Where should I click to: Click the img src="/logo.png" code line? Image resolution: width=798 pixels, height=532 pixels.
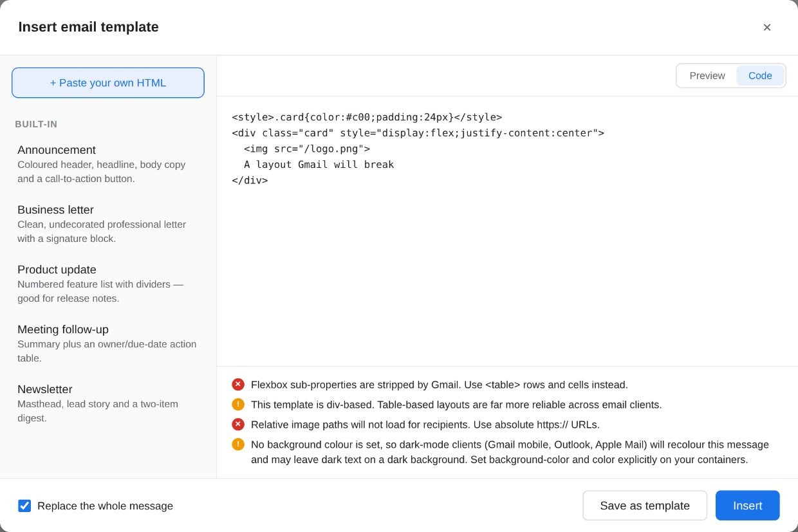tap(307, 149)
